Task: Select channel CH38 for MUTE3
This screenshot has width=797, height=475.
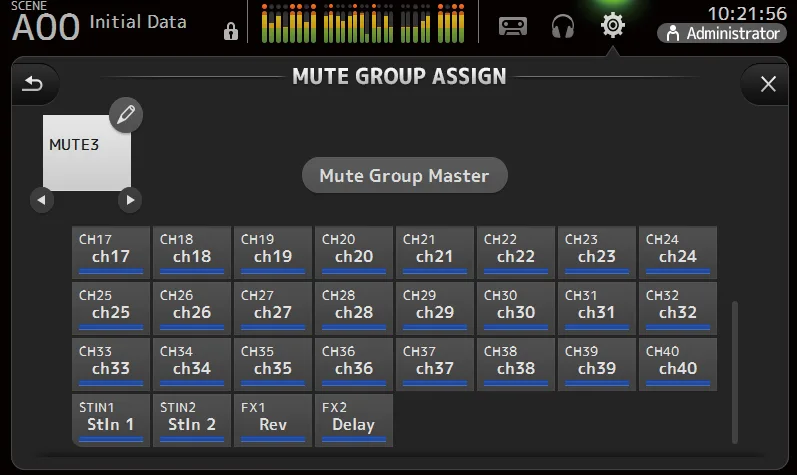Action: coord(516,364)
